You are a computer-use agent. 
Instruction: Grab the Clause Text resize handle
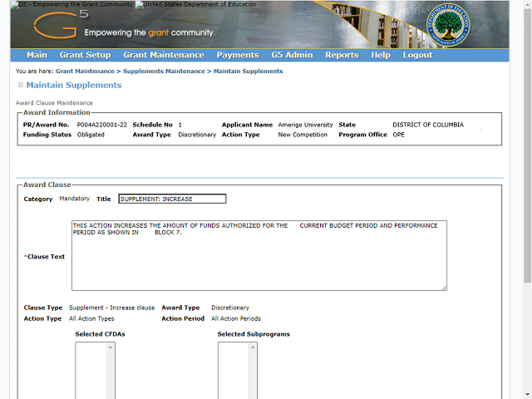pyautogui.click(x=444, y=288)
